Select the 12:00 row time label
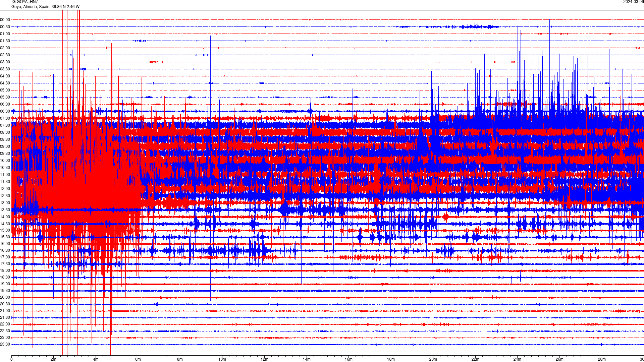The image size is (644, 362). coord(5,189)
